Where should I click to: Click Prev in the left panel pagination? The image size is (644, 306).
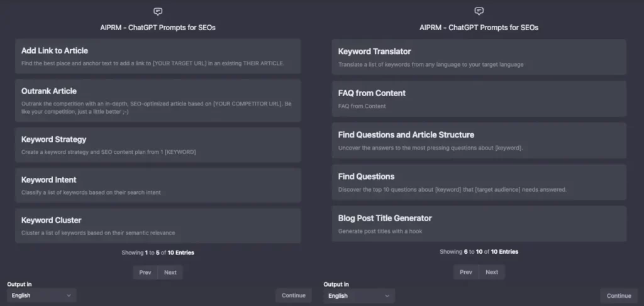click(145, 272)
